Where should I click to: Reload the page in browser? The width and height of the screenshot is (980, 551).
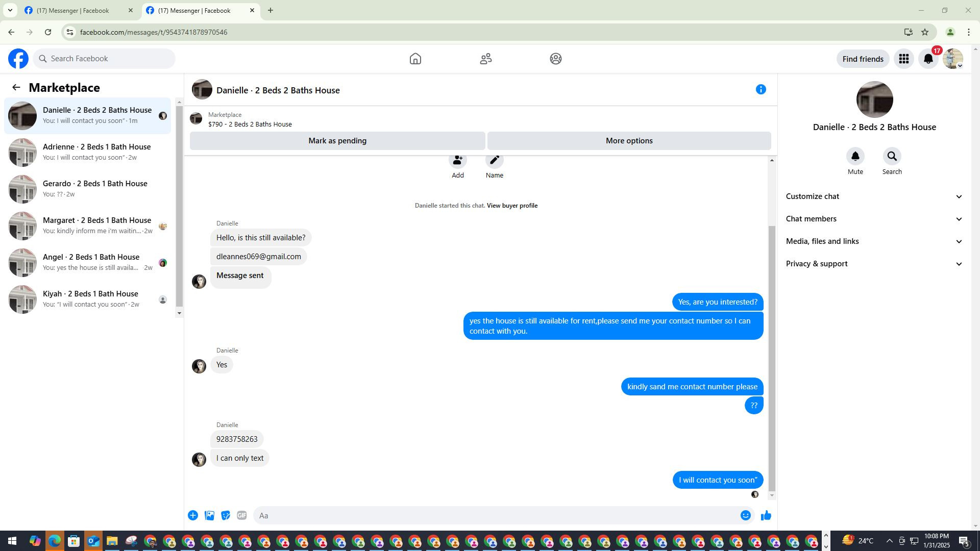48,32
